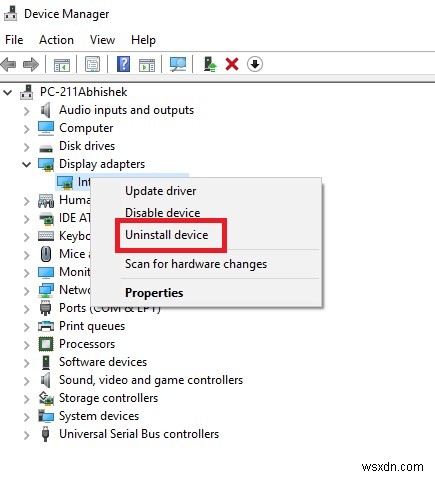Click the Sound, video and game controllers icon
435x477 pixels.
46,380
